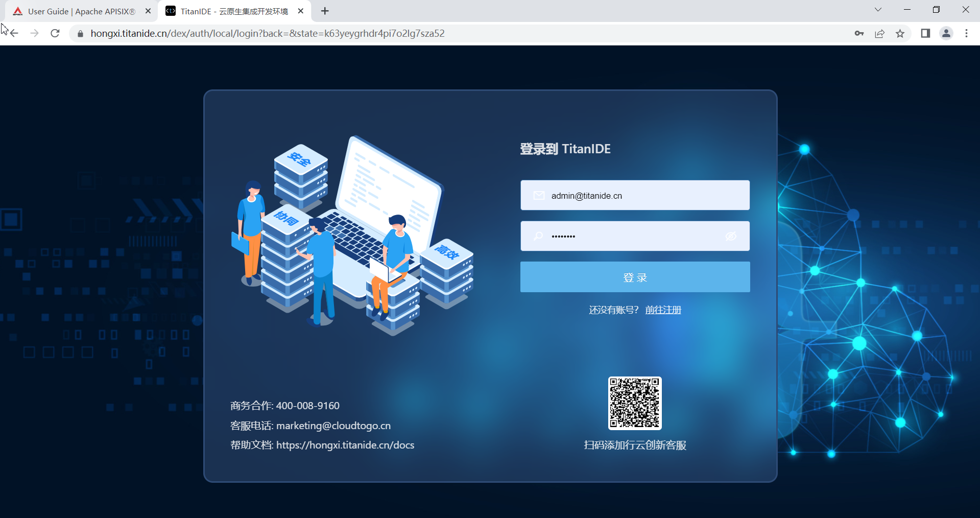Open the new tab plus button
The image size is (980, 518).
point(325,11)
